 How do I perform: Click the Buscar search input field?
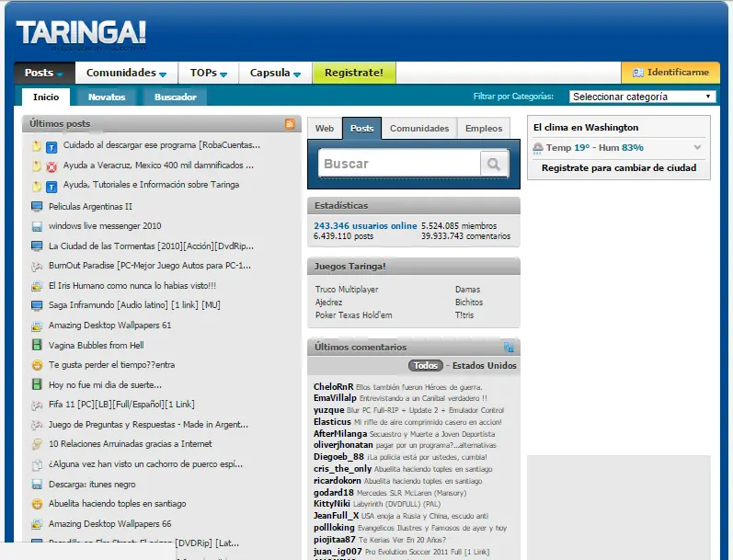[399, 164]
